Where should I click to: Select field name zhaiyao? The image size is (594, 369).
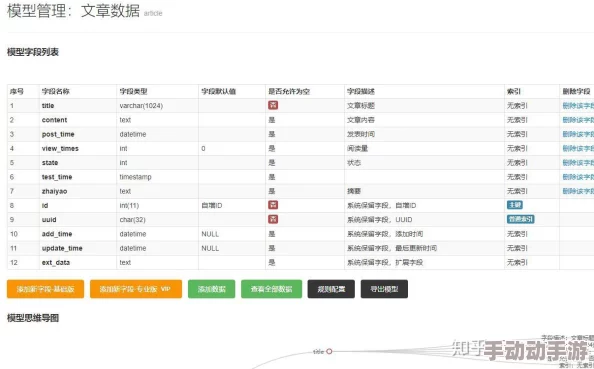(x=54, y=191)
